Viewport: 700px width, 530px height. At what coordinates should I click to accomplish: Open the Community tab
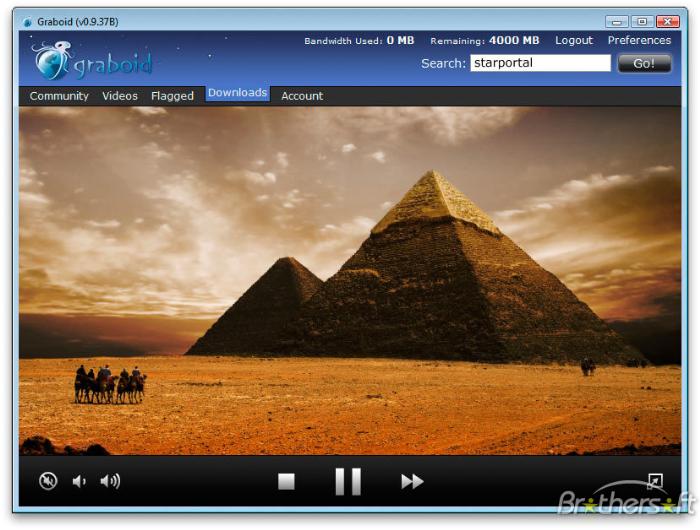coord(59,96)
